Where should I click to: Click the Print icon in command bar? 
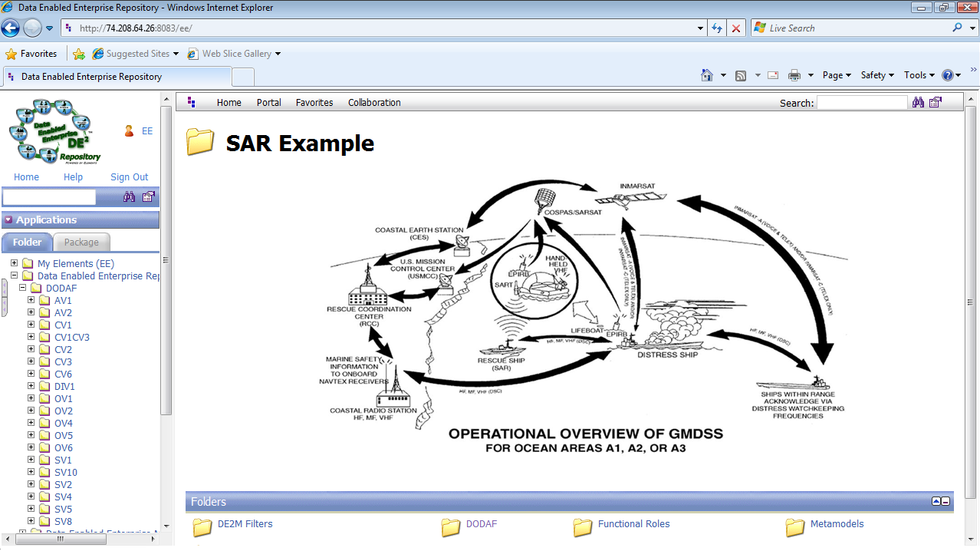794,75
